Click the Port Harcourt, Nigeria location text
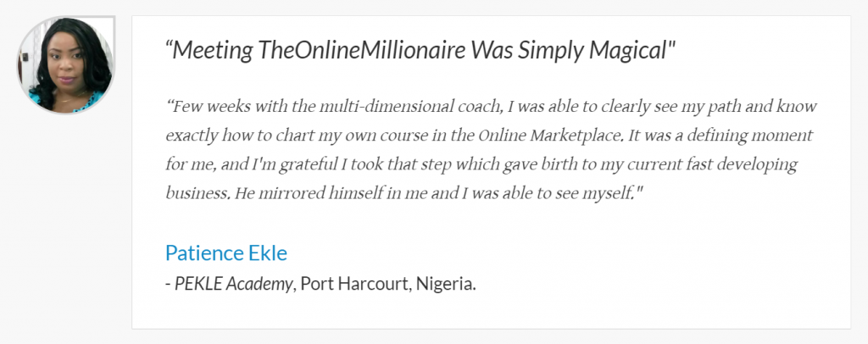 tap(388, 284)
